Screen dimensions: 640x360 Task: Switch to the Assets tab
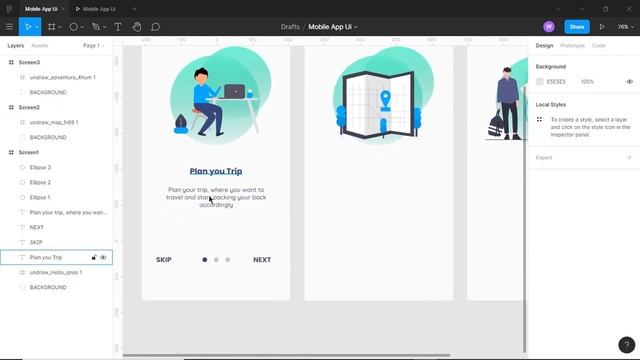40,46
